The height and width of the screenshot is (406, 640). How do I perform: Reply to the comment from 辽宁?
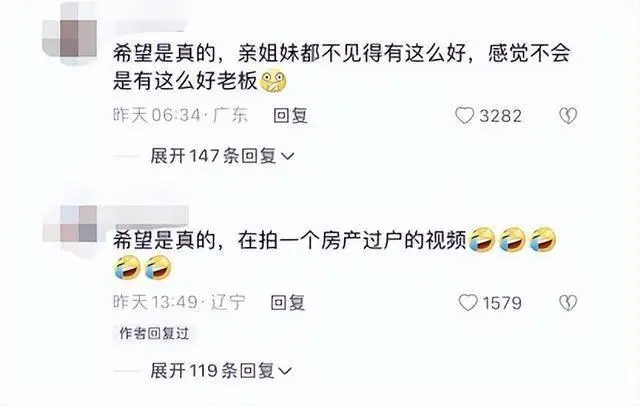tap(287, 302)
